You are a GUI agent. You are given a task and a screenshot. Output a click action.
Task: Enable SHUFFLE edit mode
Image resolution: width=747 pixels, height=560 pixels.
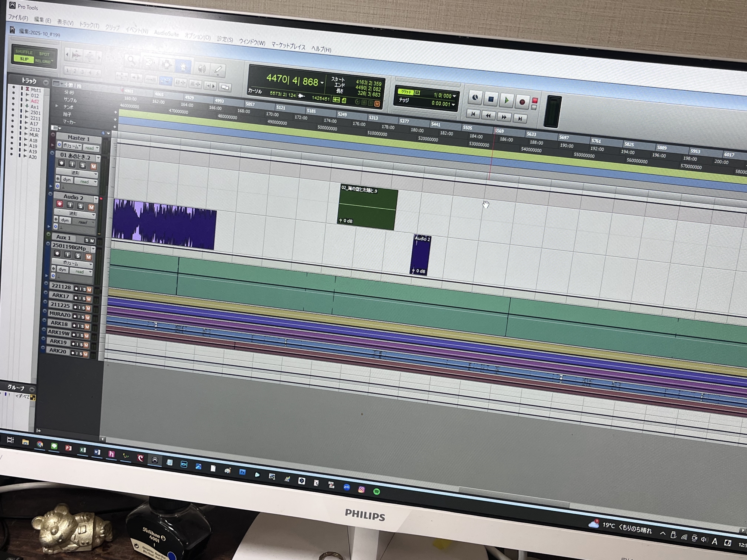coord(24,52)
